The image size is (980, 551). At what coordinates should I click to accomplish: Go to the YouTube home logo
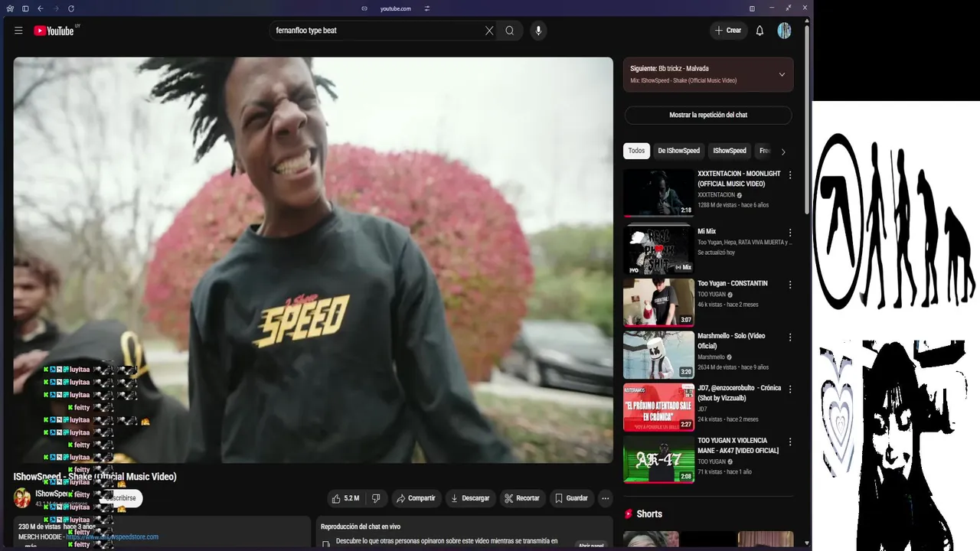54,31
